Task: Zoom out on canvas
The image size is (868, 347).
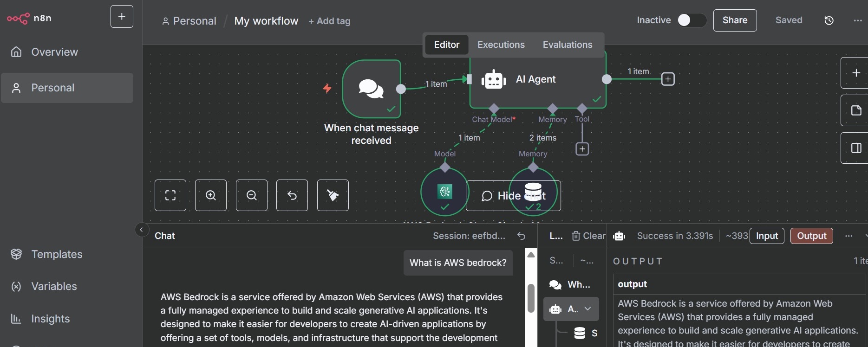Action: (x=252, y=195)
